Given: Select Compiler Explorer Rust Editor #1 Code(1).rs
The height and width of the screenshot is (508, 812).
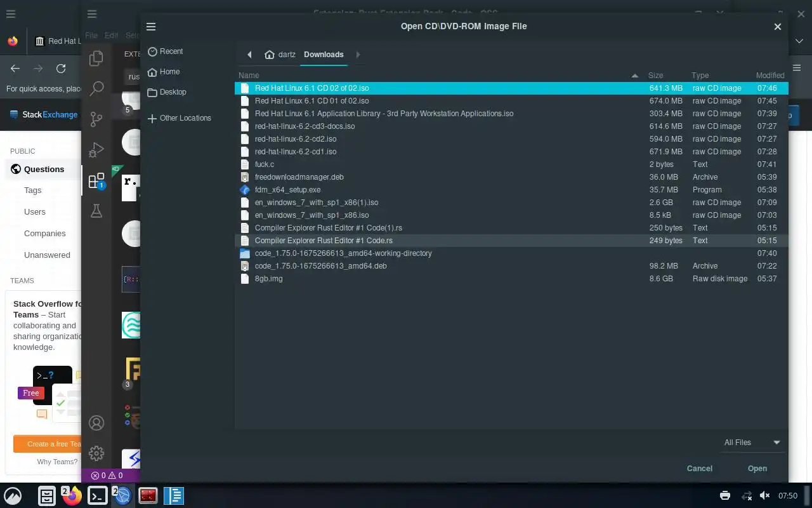Looking at the screenshot, I should 511,228.
